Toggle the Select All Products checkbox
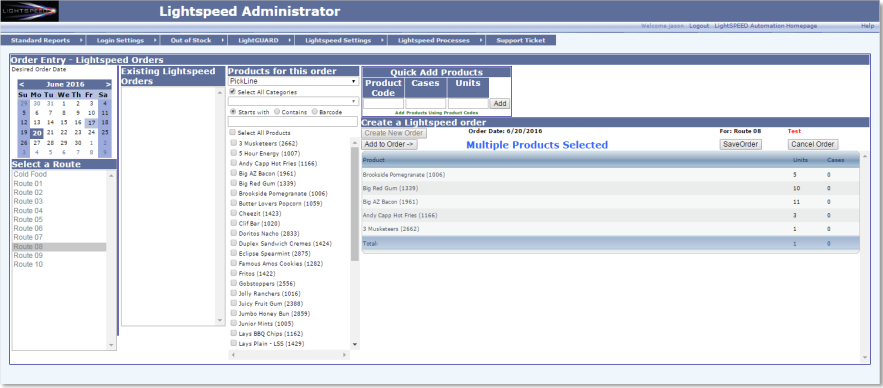Viewport: 883px width, 388px height. click(233, 133)
